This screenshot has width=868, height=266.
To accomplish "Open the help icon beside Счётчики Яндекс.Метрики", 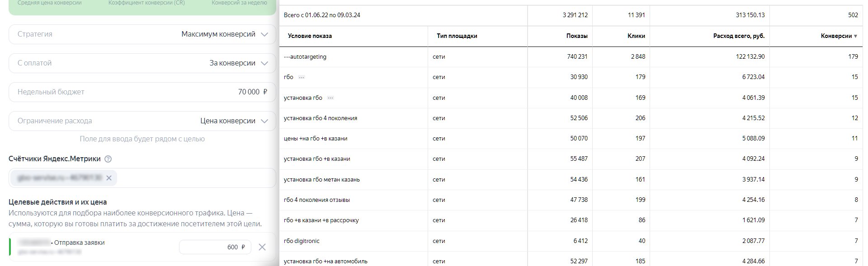I will (108, 159).
